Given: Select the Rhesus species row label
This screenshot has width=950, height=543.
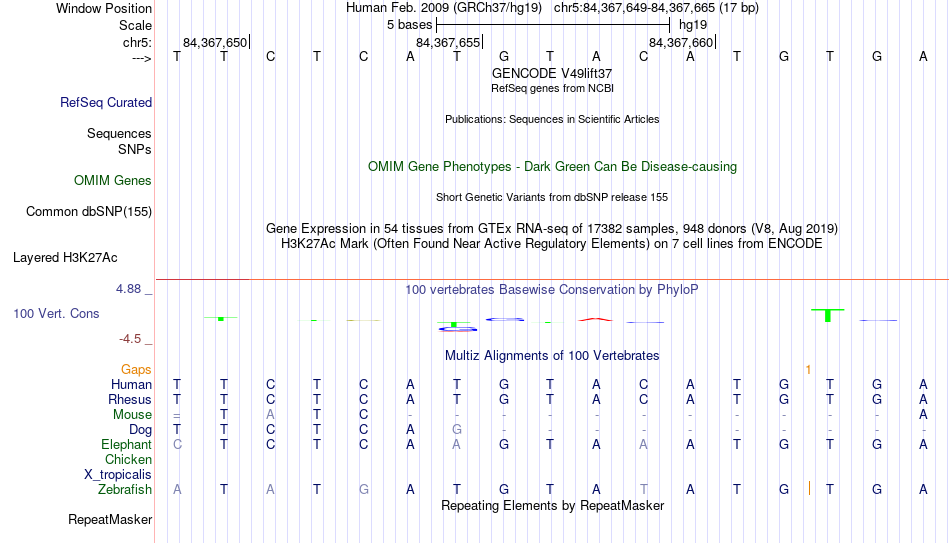Looking at the screenshot, I should pos(130,399).
